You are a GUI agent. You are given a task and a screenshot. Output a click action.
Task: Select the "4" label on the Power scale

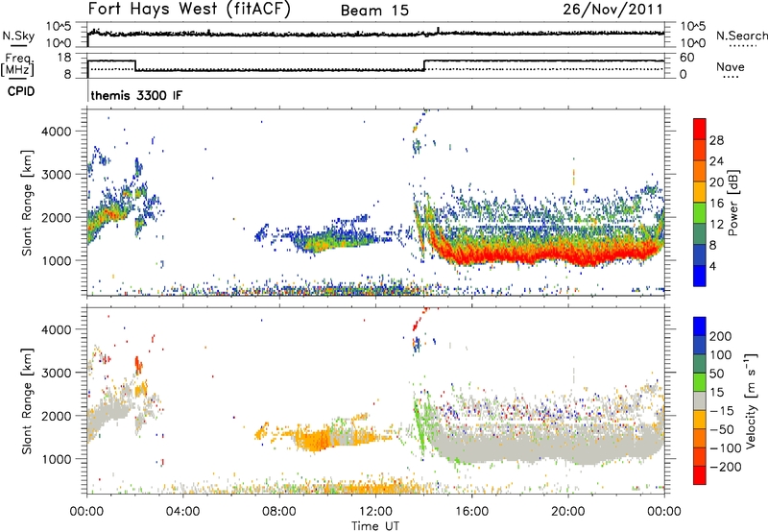coord(712,266)
